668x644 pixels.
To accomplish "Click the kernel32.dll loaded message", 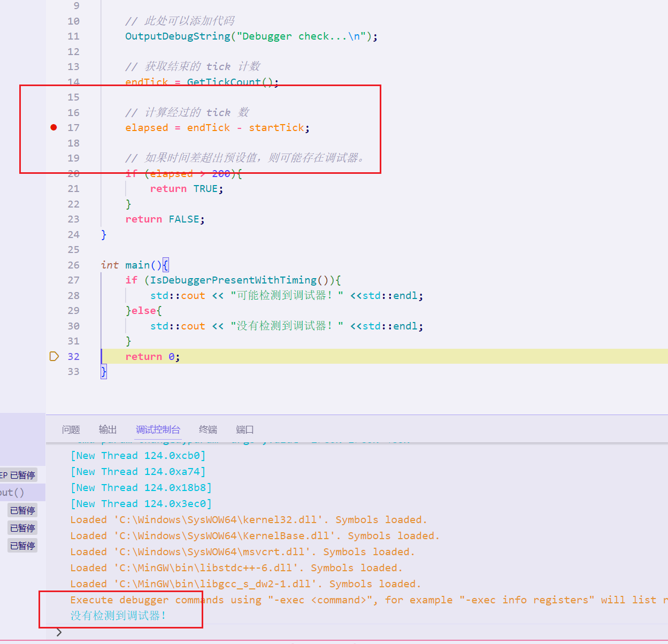I will coord(249,520).
